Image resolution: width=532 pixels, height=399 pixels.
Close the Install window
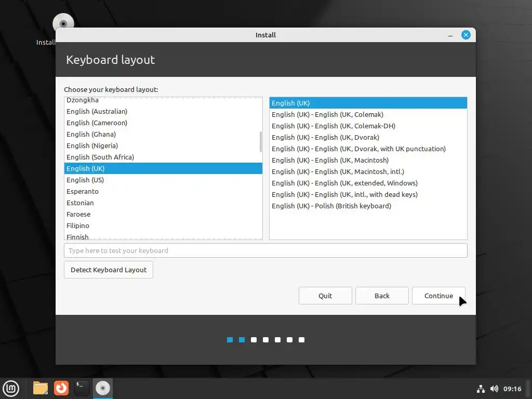click(466, 35)
